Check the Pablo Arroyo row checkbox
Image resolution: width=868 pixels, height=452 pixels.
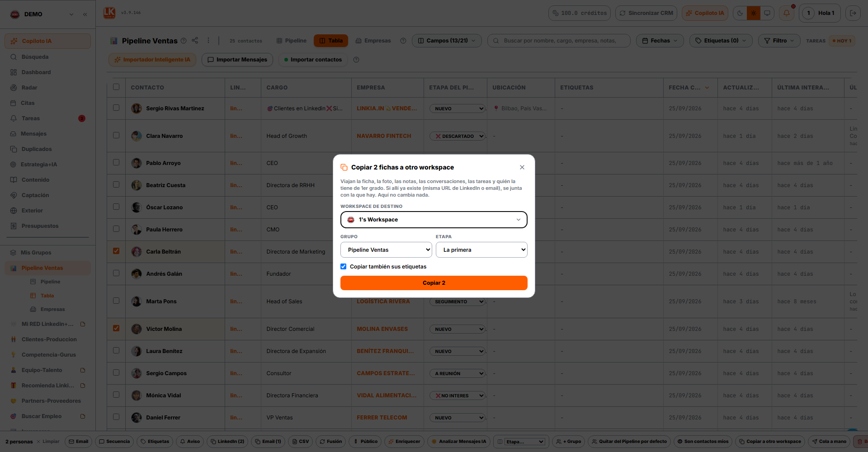(116, 162)
